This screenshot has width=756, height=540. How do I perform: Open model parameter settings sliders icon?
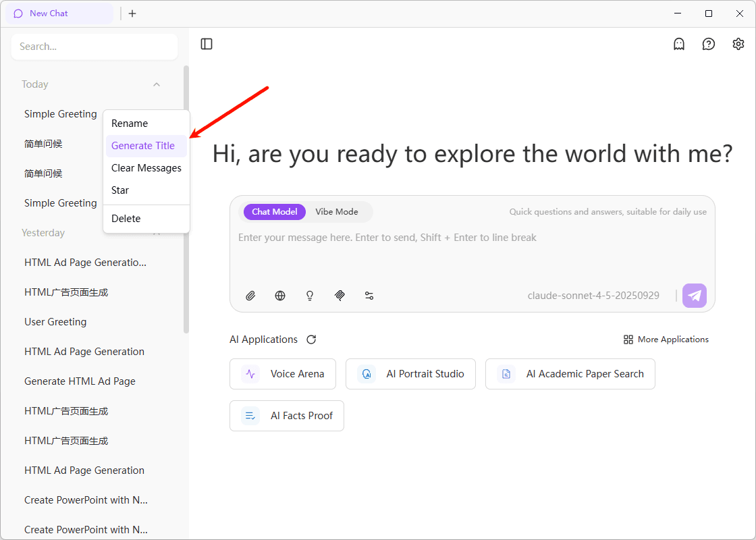click(x=369, y=296)
